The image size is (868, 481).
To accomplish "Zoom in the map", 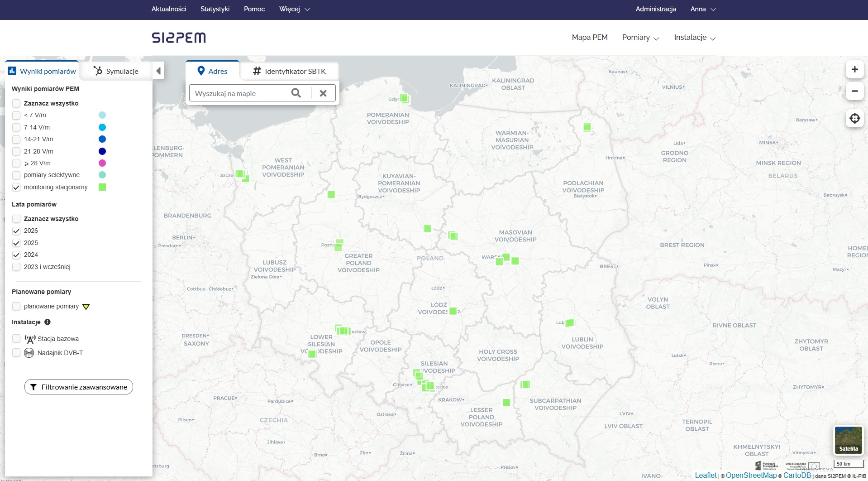I will [x=854, y=69].
